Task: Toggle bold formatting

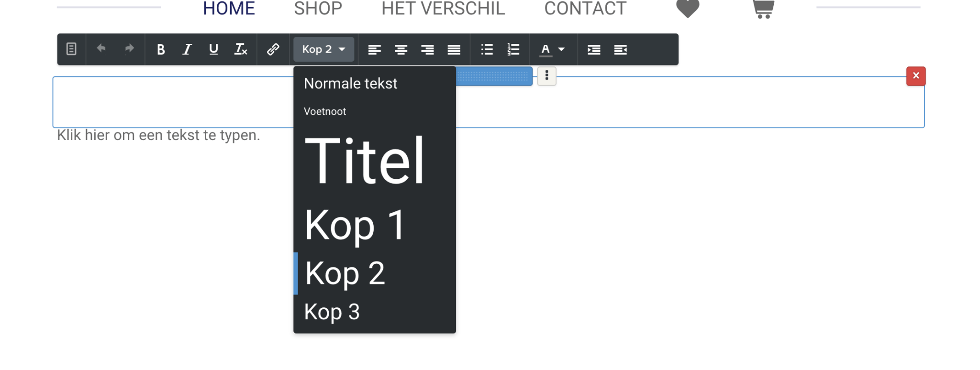Action: pyautogui.click(x=161, y=49)
